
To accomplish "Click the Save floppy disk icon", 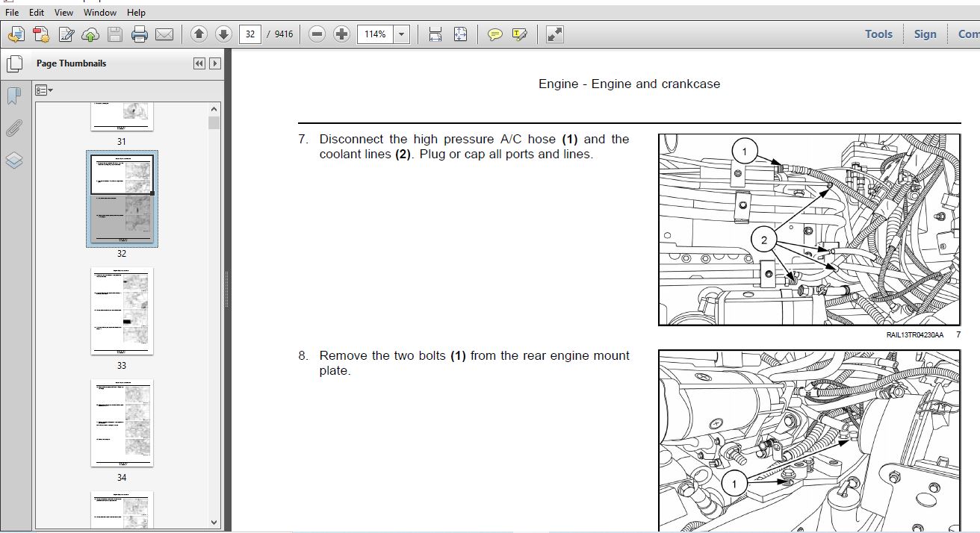I will pos(114,34).
